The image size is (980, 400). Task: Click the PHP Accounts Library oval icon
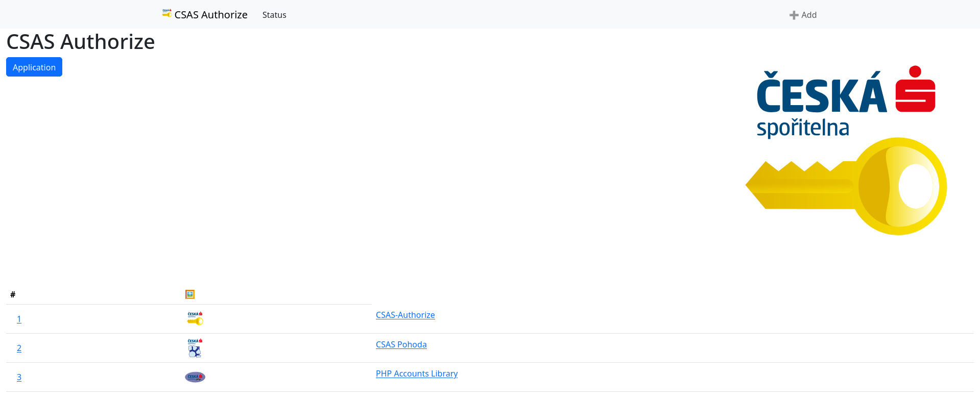tap(195, 377)
